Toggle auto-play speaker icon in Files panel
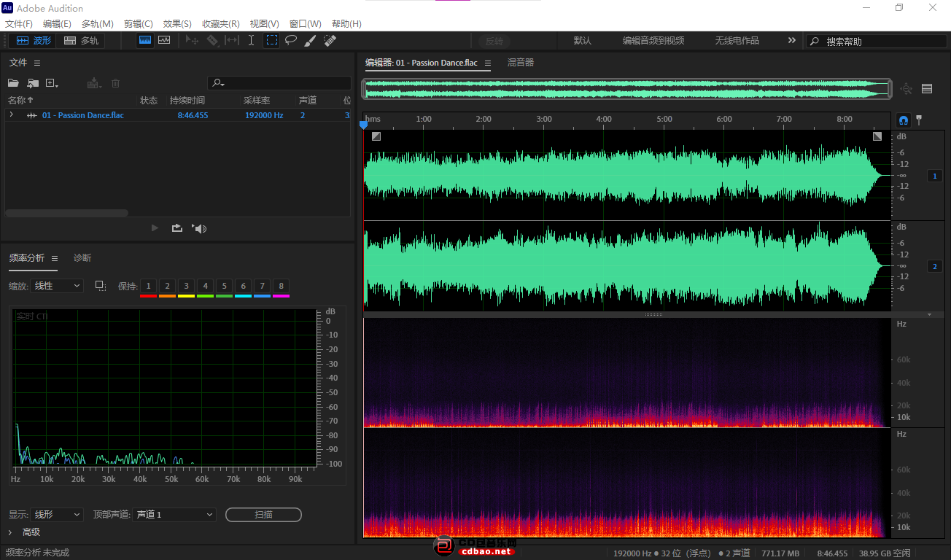The width and height of the screenshot is (951, 560). [x=200, y=228]
